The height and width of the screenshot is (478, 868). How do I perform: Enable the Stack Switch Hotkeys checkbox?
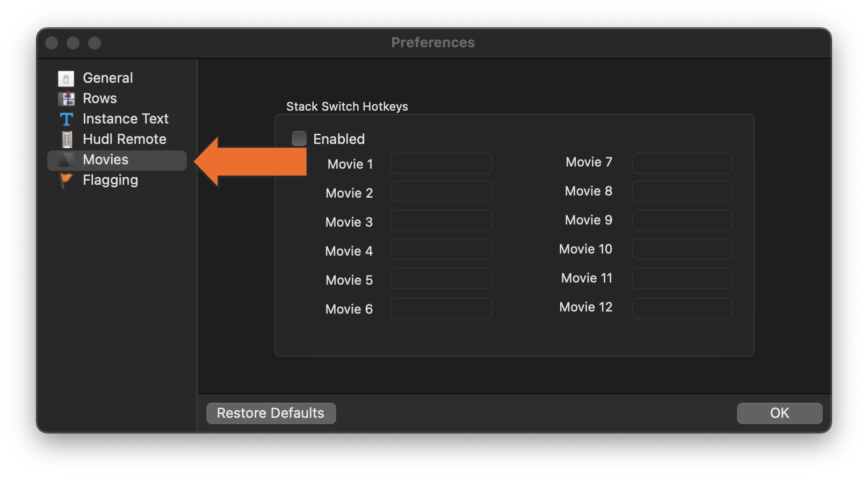(x=299, y=139)
